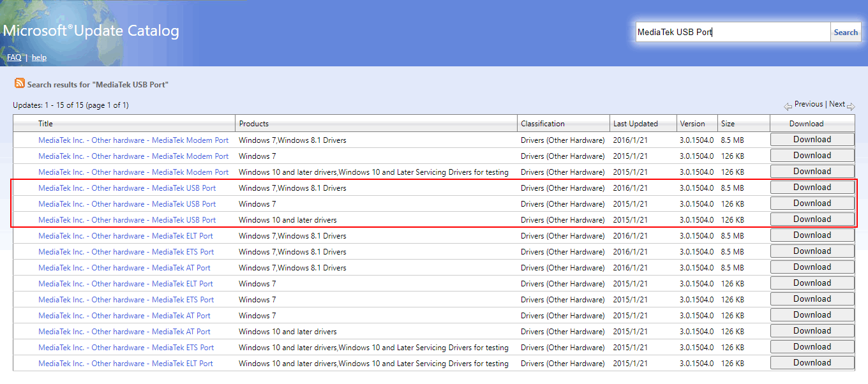Click the left arrow icon beside Previous
The image size is (868, 384).
coord(788,106)
